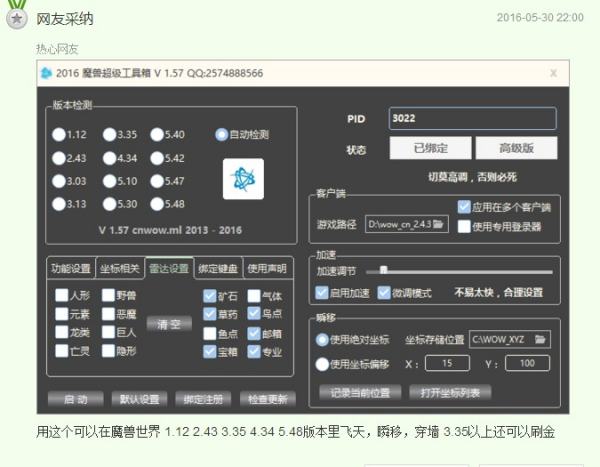
Task: Select the 雷达设置 tab
Action: point(169,268)
